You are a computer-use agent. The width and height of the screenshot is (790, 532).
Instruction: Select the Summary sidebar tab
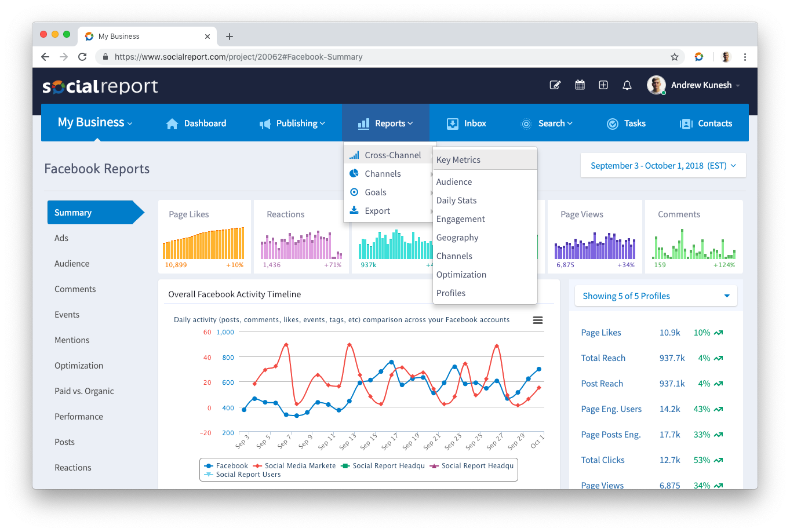coord(96,213)
